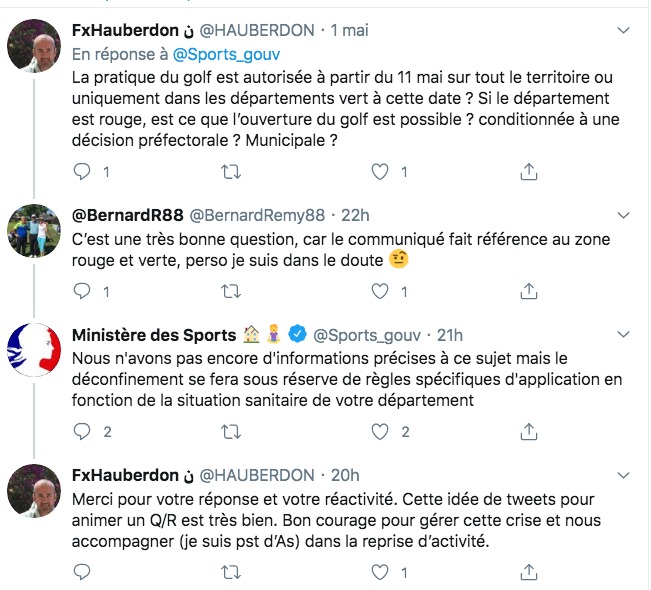Image resolution: width=651 pixels, height=590 pixels.
Task: Share FxHauberdon's first tweet
Action: [527, 172]
